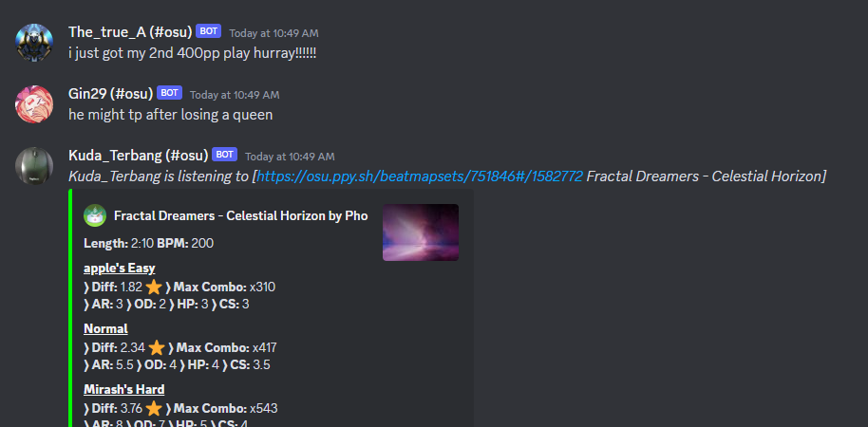868x427 pixels.
Task: Open Gin29 user avatar
Action: (x=34, y=104)
